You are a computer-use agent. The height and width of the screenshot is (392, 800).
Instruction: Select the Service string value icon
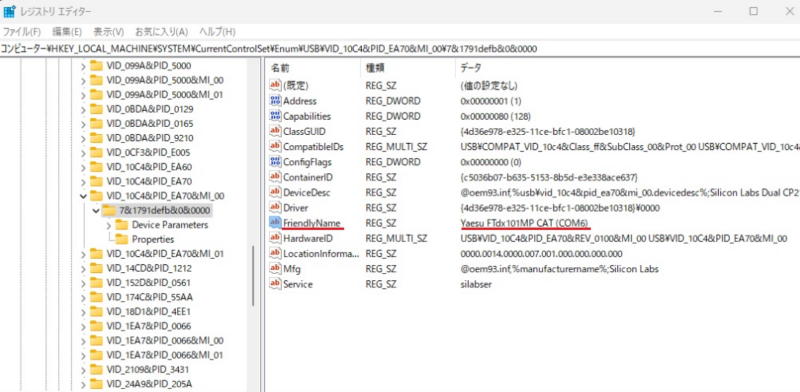tap(276, 284)
